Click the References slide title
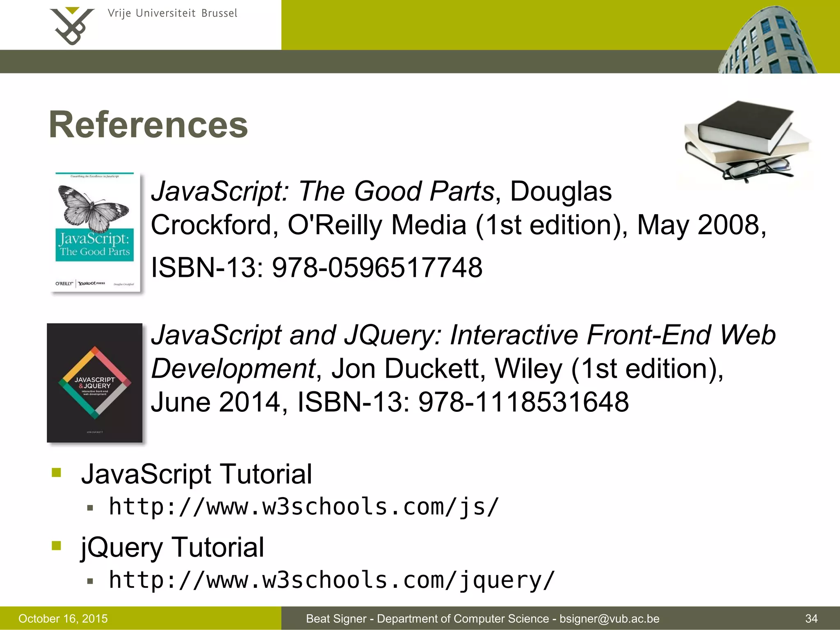The width and height of the screenshot is (840, 630). 148,125
